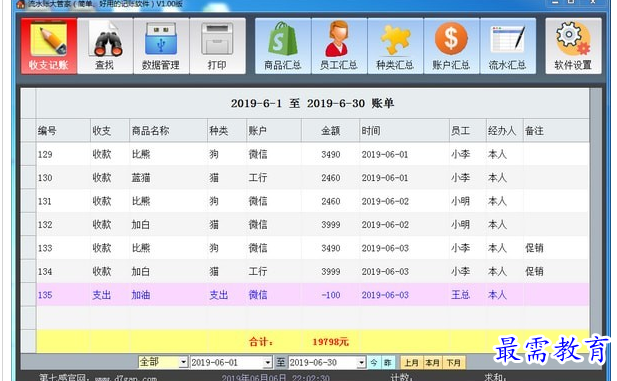This screenshot has width=617, height=381.
Task: Open 员工汇总 employee summary
Action: click(339, 46)
